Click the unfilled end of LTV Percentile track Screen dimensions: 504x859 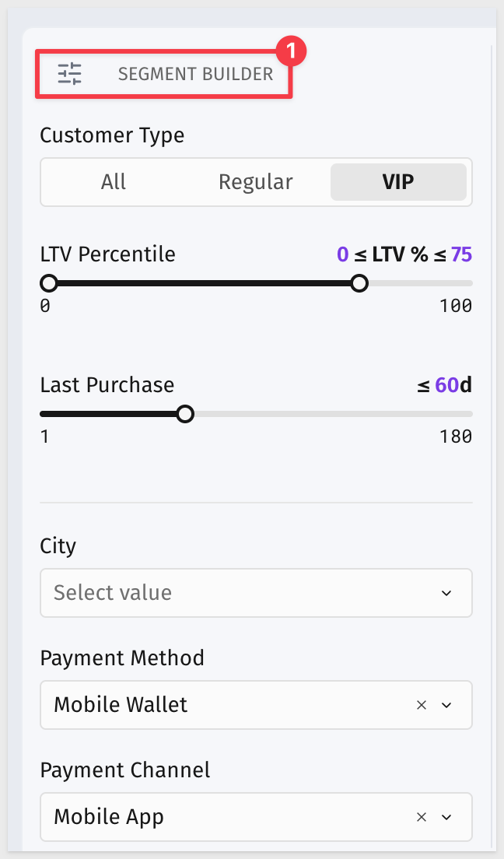420,283
